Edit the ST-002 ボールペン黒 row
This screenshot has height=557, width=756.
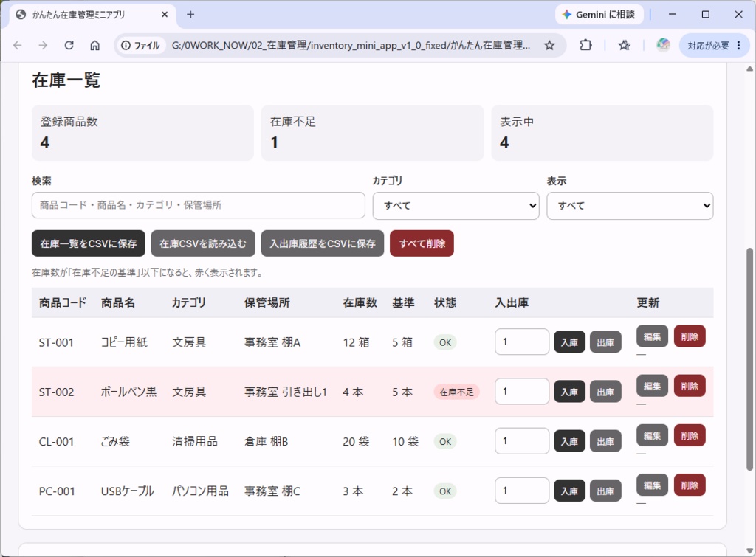[x=653, y=386]
